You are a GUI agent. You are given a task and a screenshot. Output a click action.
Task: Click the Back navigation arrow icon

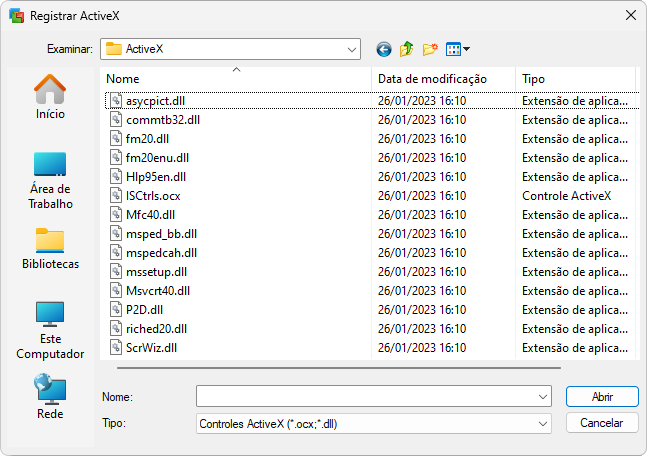click(383, 49)
